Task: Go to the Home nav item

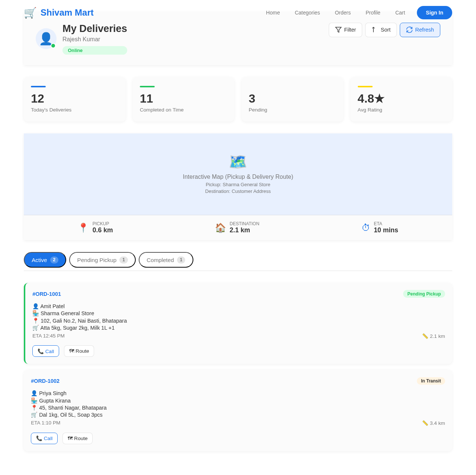Action: point(273,13)
